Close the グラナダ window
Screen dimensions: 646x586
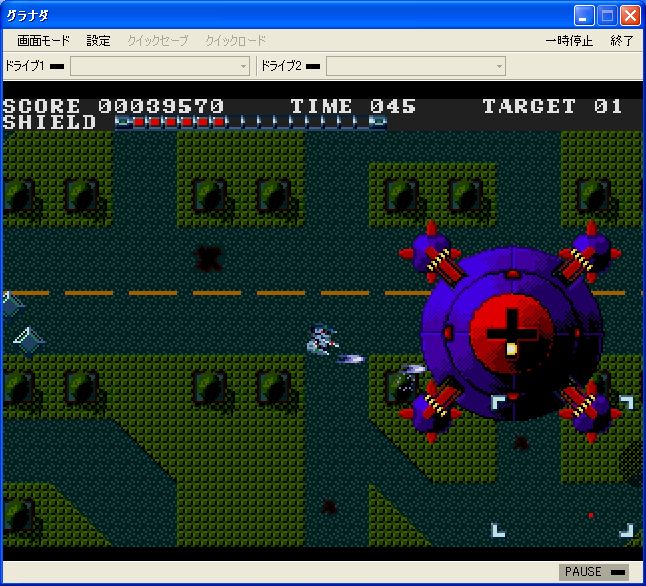630,16
